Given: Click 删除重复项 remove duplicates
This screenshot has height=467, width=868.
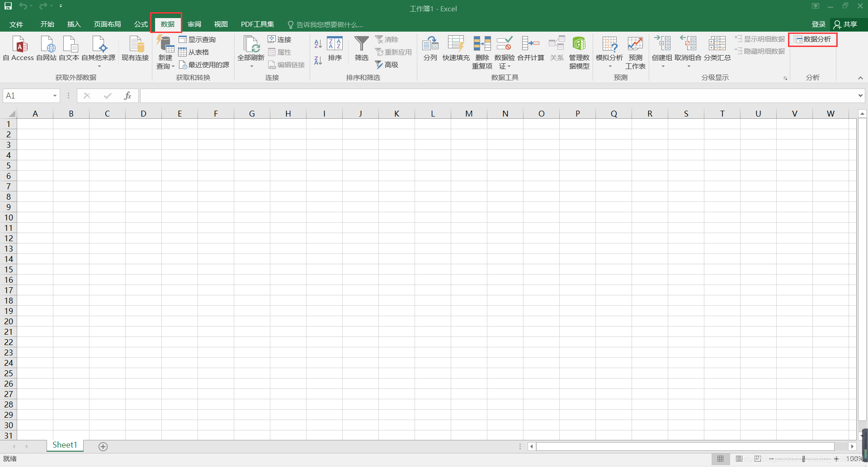Looking at the screenshot, I should (x=482, y=52).
